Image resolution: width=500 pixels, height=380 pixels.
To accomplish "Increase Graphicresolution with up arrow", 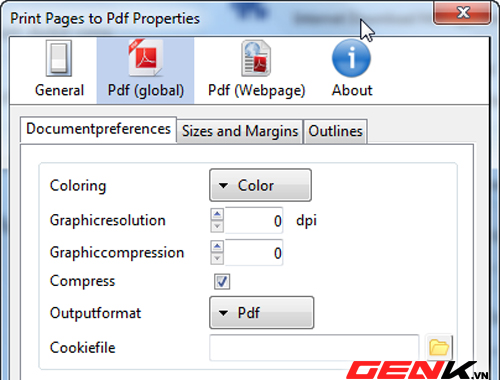I will pos(217,214).
